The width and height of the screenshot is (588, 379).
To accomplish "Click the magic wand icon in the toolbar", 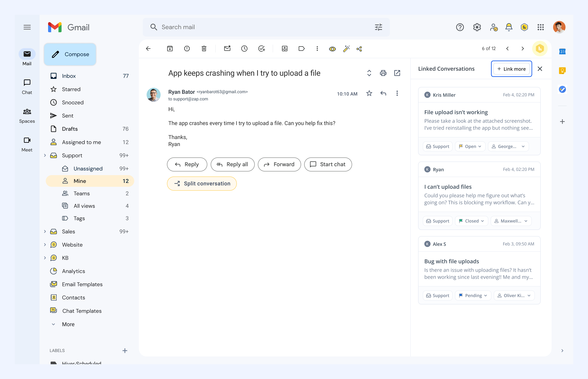I will [346, 49].
